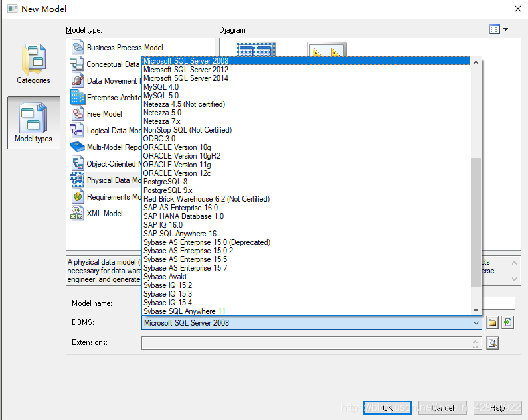Screen dimensions: 528x420
Task: Pick the Multi-Model Report icon
Action: tap(78, 147)
